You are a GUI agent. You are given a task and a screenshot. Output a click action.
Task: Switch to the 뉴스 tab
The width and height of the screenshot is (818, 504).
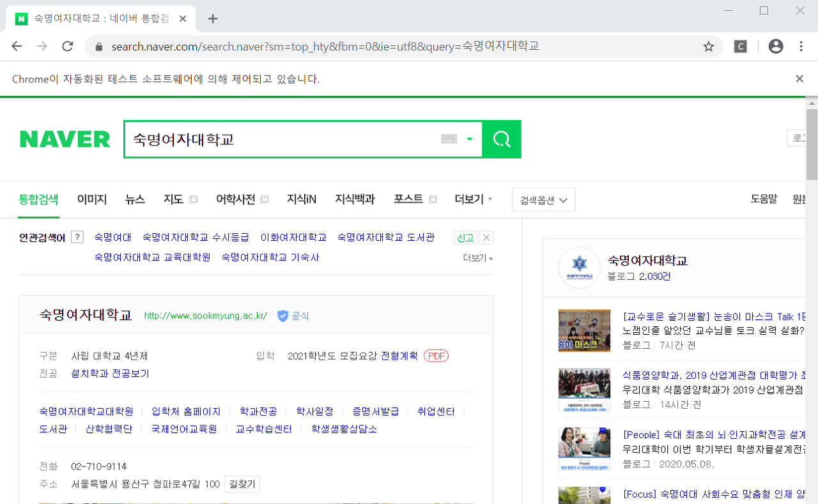tap(135, 199)
